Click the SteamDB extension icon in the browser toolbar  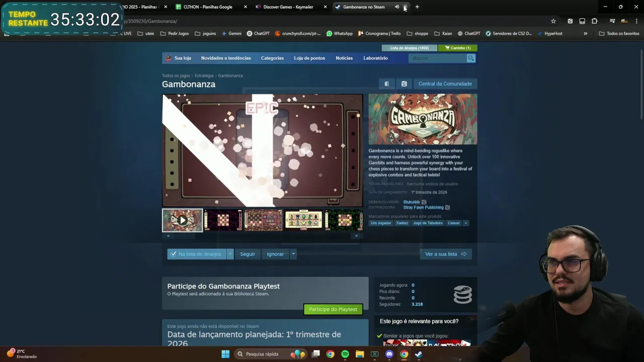point(570,21)
